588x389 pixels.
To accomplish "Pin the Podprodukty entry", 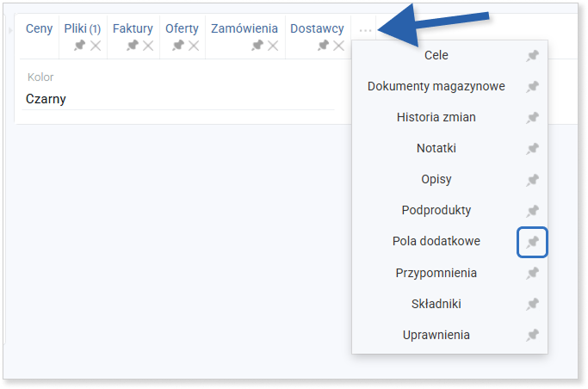I will 532,211.
